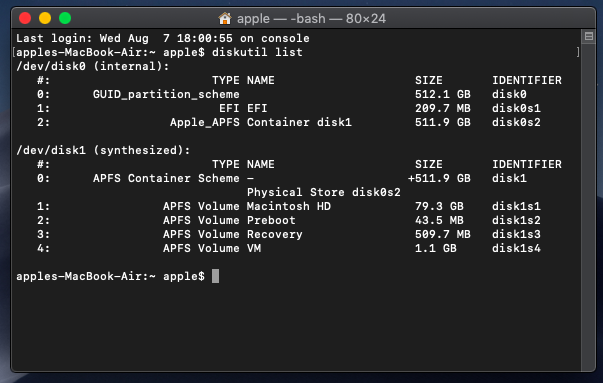
Task: Click the '/dev/disk1 (synthesized):' line
Action: pyautogui.click(x=103, y=150)
